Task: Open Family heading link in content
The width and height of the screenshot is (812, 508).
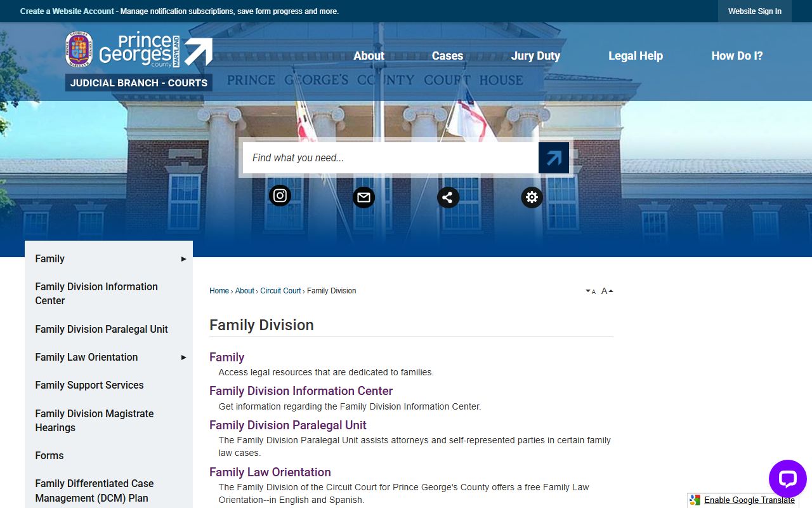Action: (x=226, y=358)
